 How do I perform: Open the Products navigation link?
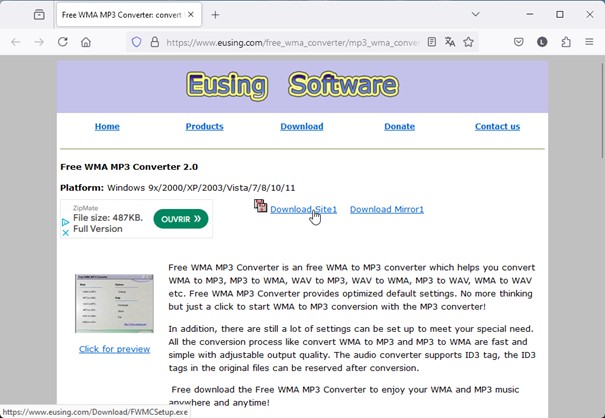(204, 126)
